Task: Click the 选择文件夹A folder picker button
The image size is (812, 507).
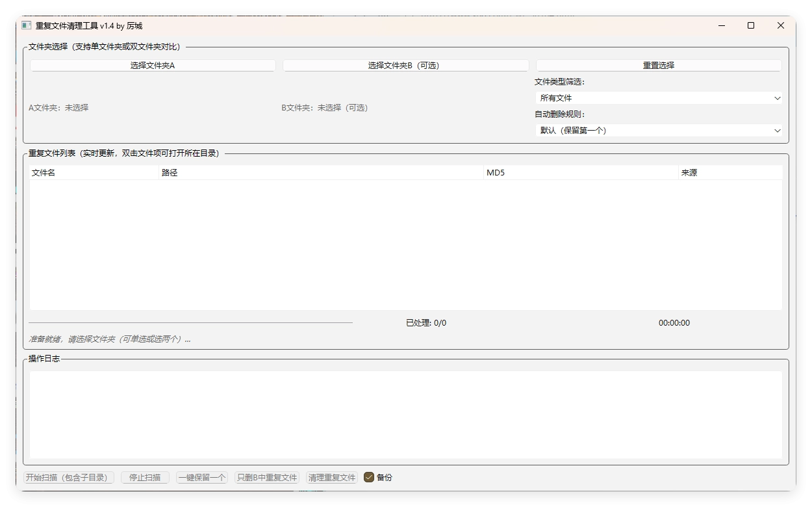Action: pyautogui.click(x=152, y=65)
